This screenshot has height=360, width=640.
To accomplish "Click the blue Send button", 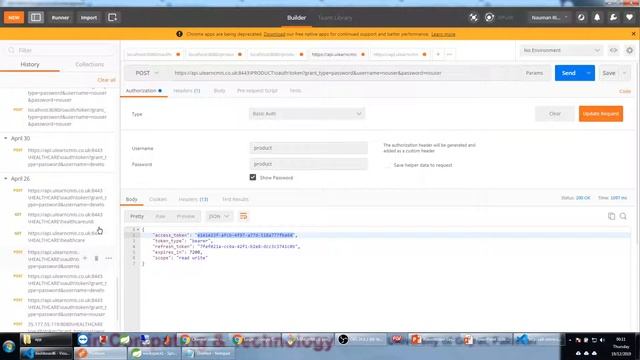I will click(x=569, y=73).
